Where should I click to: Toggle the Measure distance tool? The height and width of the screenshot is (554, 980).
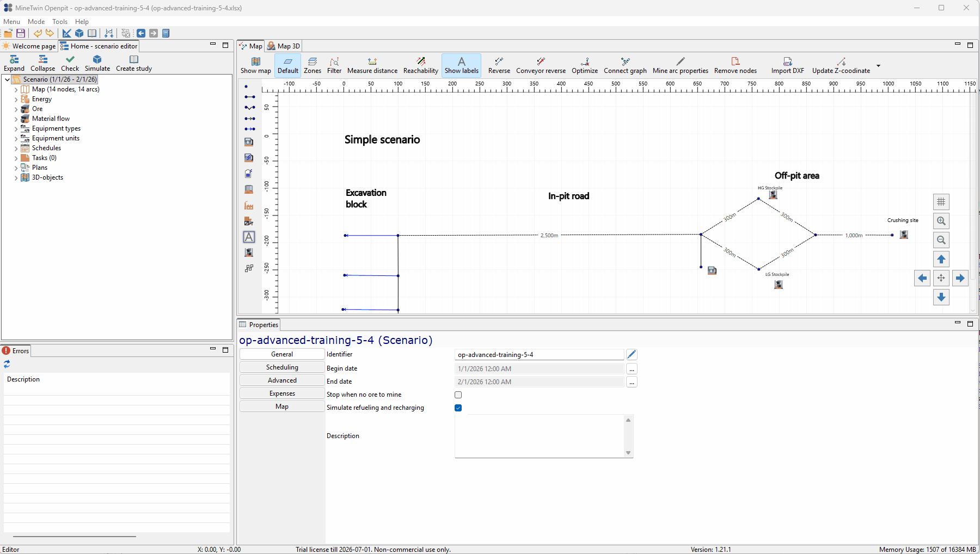click(372, 65)
